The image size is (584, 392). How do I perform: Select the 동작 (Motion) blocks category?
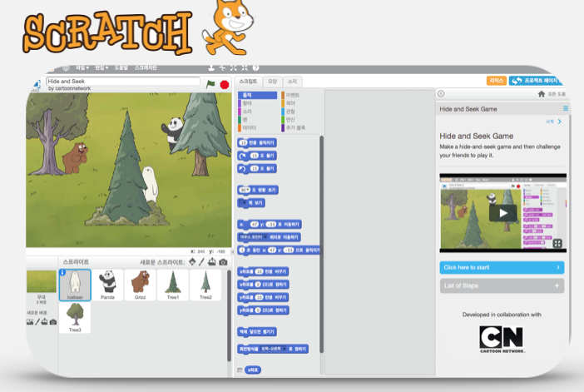coord(257,95)
